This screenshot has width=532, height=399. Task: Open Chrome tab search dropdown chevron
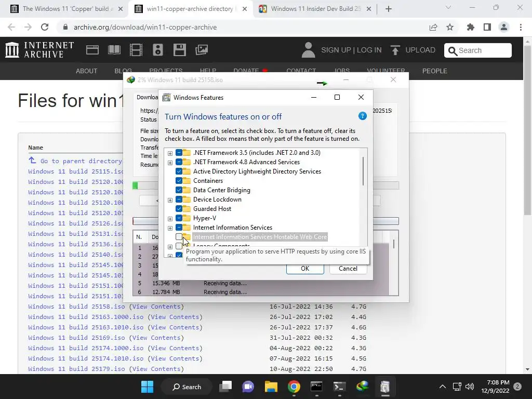point(448,7)
